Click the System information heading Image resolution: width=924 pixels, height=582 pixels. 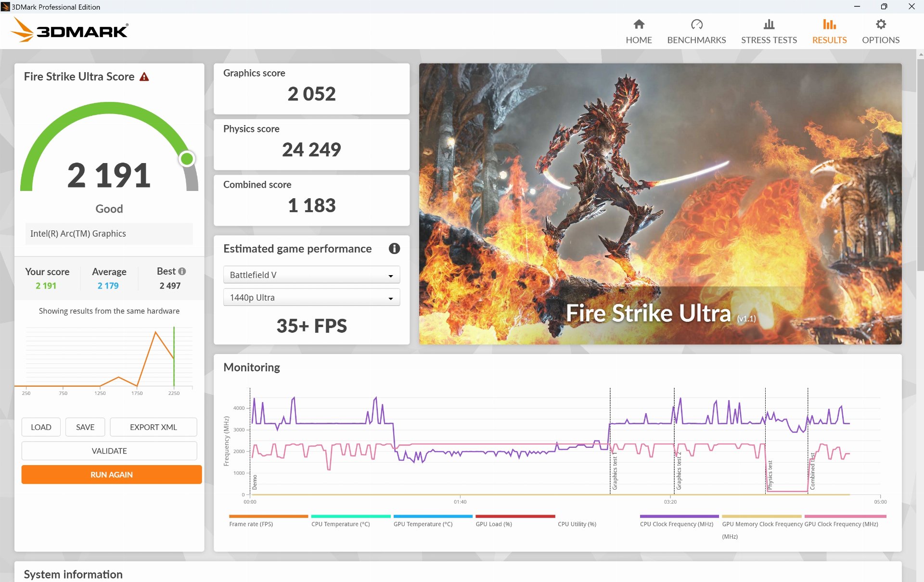click(x=73, y=574)
